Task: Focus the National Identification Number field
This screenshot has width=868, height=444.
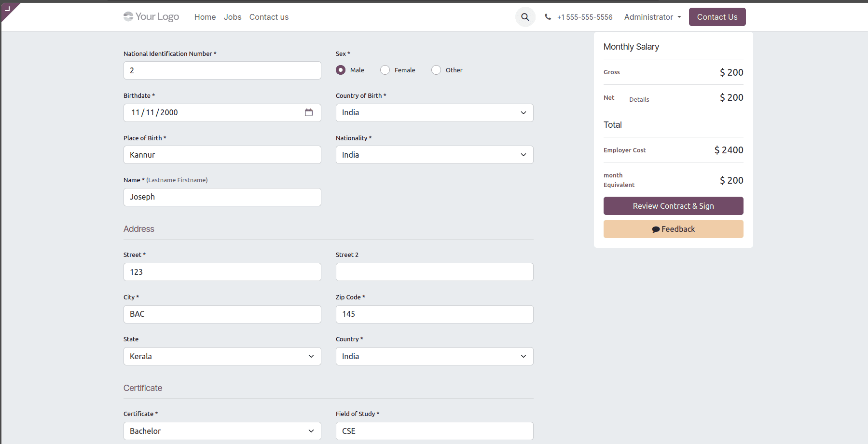Action: pyautogui.click(x=222, y=70)
